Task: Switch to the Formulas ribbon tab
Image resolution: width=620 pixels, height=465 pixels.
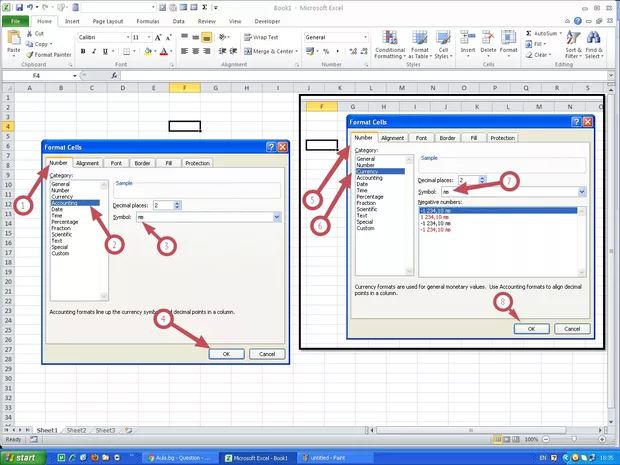Action: tap(148, 21)
